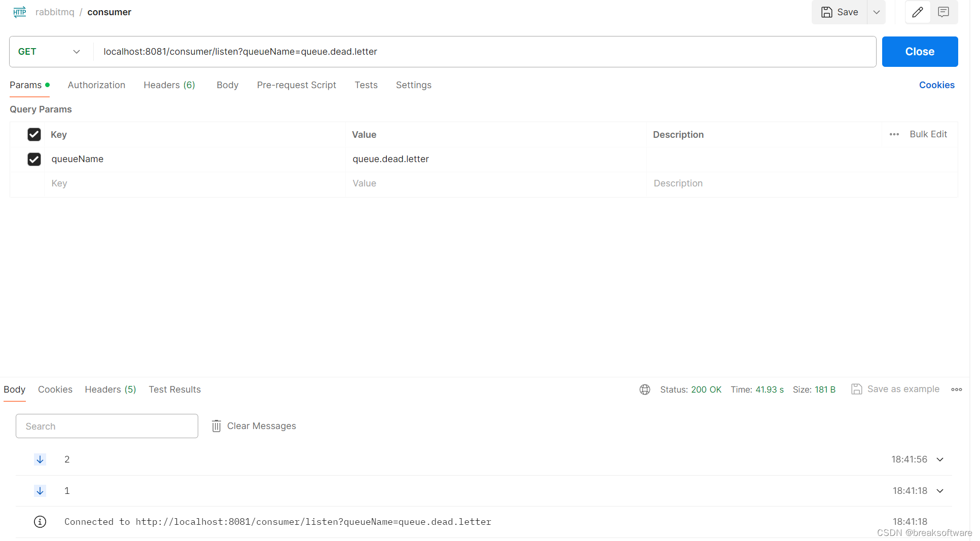Image resolution: width=980 pixels, height=541 pixels.
Task: Click the trash icon to clear messages
Action: [x=216, y=426]
